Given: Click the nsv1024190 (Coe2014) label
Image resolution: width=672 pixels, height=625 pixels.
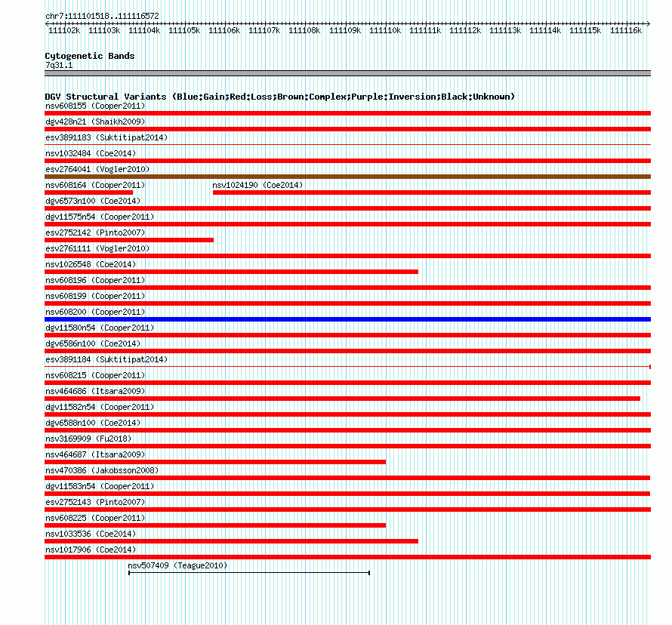Looking at the screenshot, I should click(x=257, y=185).
